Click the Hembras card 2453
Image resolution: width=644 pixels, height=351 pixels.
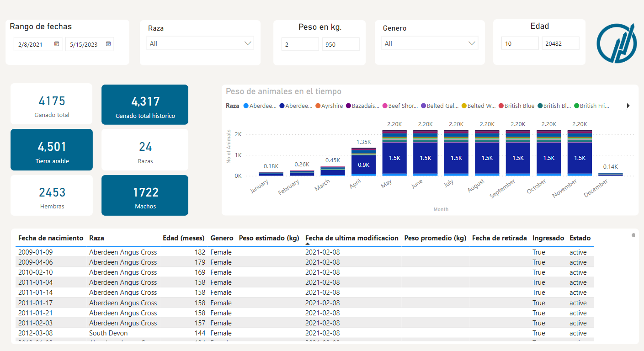[52, 195]
